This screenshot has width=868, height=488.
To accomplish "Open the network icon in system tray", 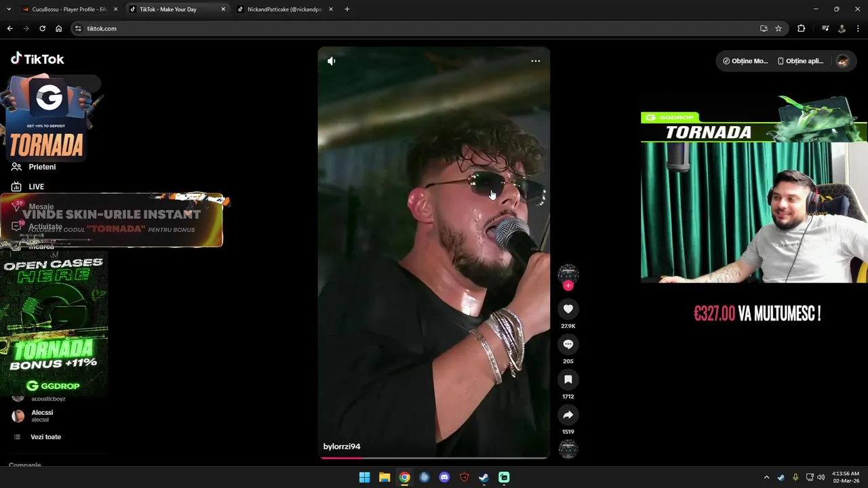I will [809, 477].
